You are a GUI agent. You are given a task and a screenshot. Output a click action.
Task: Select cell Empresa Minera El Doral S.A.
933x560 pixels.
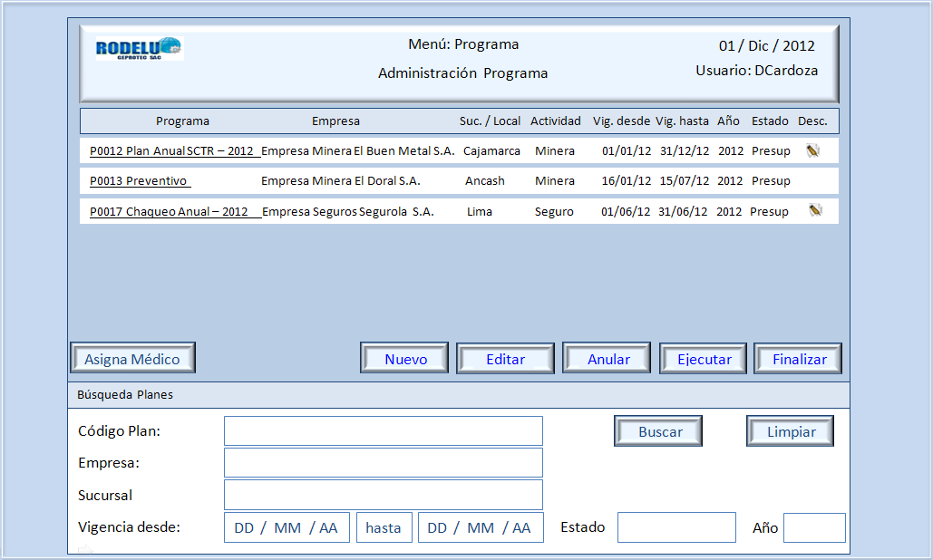pyautogui.click(x=340, y=180)
